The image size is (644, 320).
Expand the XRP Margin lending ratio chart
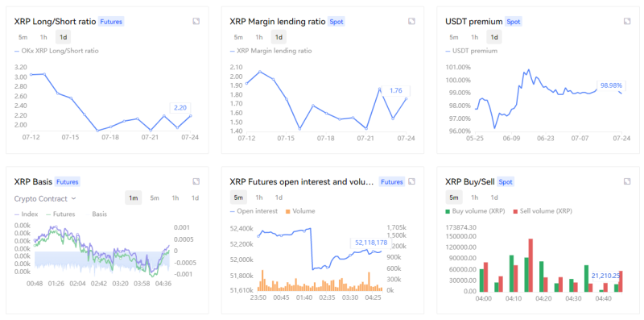click(411, 22)
